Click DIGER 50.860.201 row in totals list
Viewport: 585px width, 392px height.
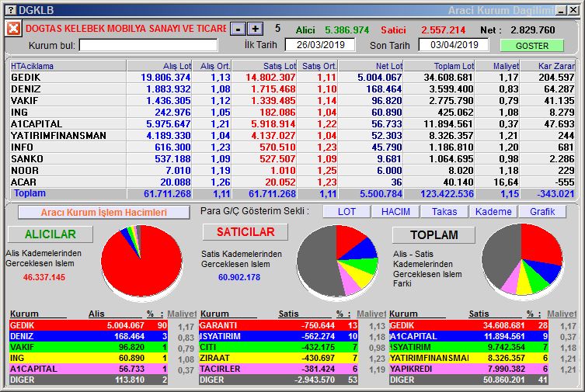(x=469, y=380)
